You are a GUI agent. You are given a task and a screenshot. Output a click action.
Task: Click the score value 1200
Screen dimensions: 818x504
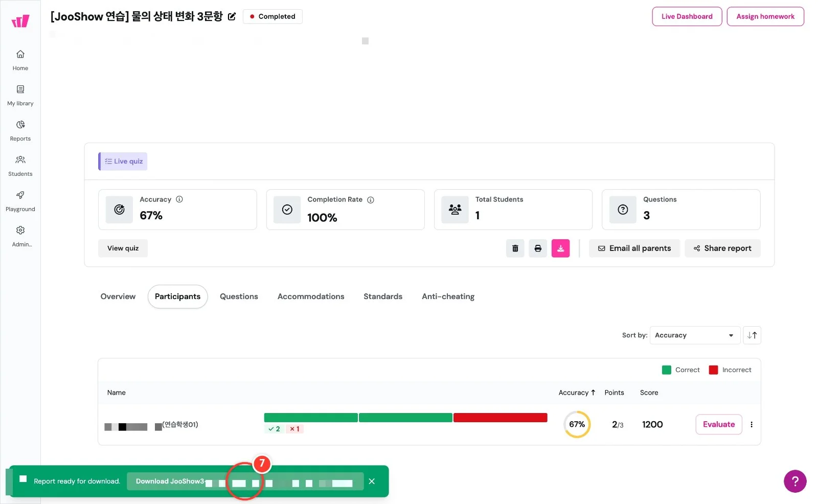652,424
